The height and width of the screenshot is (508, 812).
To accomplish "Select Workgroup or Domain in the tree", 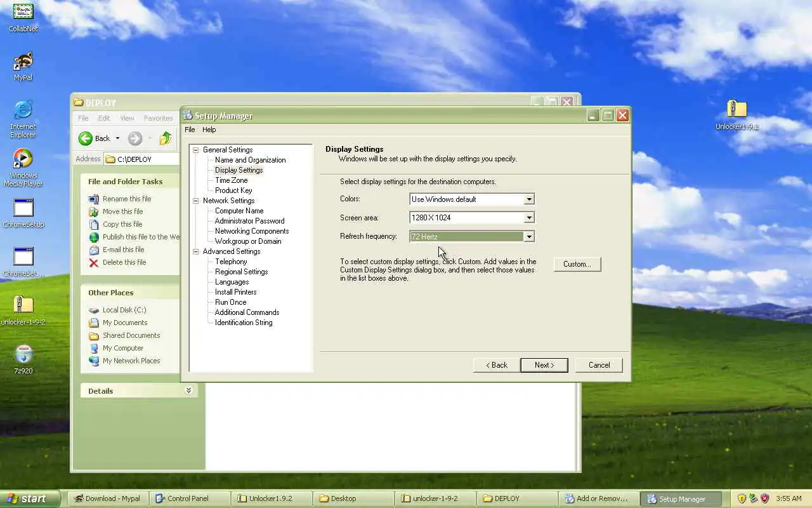I will (x=248, y=241).
